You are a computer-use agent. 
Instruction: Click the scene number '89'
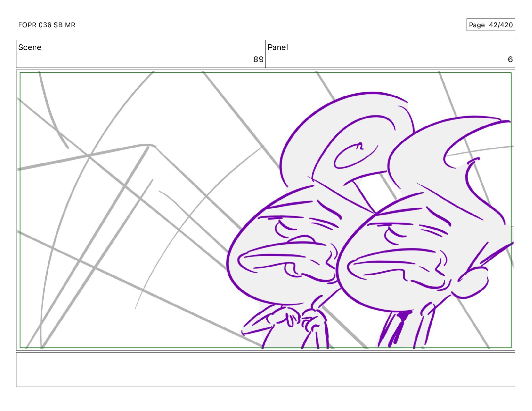(258, 59)
